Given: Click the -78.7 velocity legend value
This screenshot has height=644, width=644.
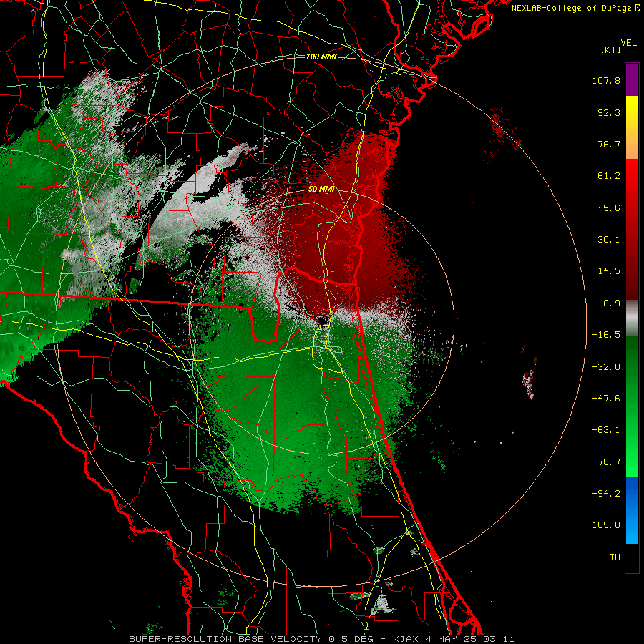Looking at the screenshot, I should (x=606, y=462).
